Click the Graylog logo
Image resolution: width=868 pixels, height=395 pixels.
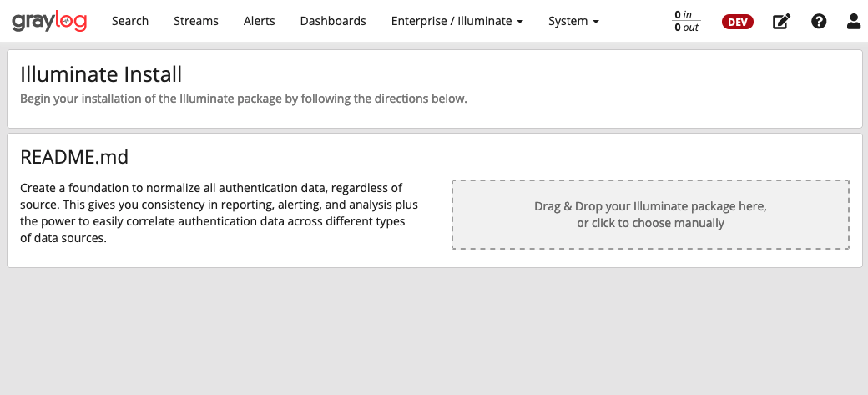(49, 21)
